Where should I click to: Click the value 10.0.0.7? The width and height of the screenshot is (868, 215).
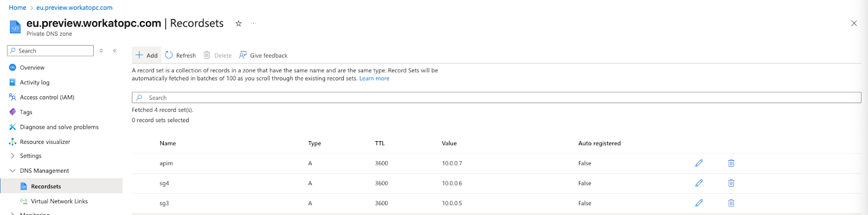coord(452,163)
